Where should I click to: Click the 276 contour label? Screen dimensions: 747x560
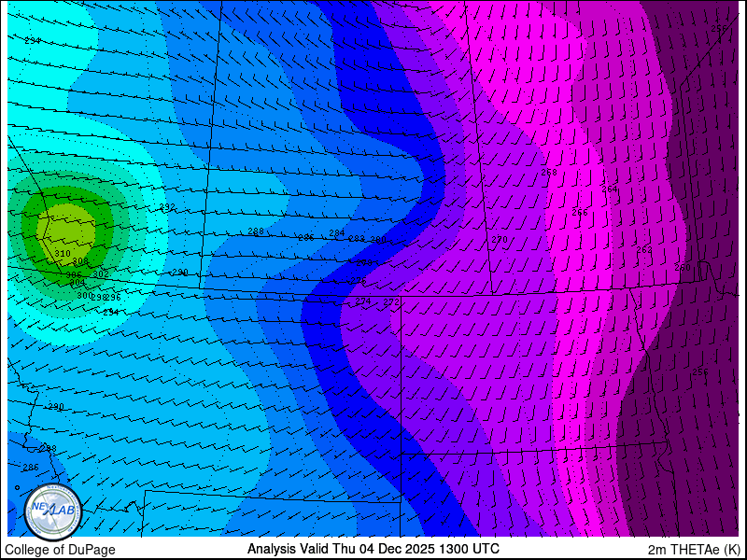pyautogui.click(x=359, y=281)
